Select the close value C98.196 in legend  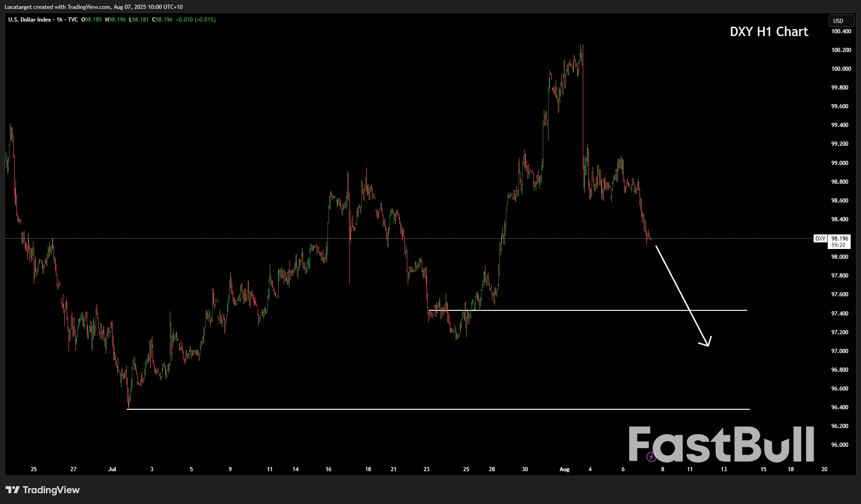click(x=162, y=20)
